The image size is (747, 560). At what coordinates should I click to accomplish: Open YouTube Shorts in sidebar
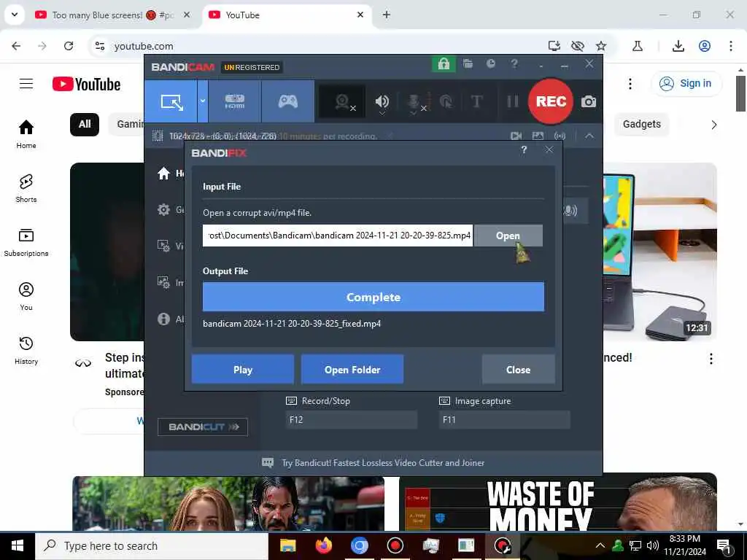[x=26, y=189]
